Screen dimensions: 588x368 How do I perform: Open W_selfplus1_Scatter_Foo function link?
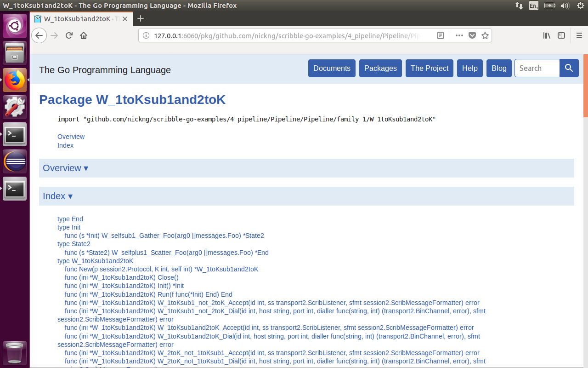167,253
